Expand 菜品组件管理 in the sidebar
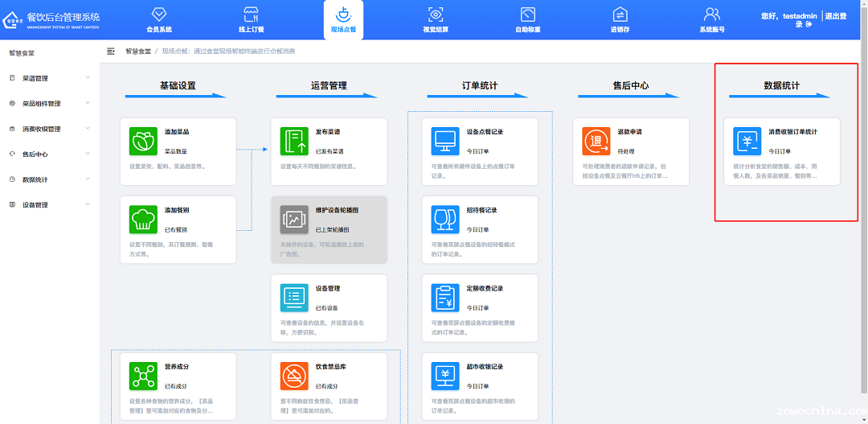 pos(48,104)
